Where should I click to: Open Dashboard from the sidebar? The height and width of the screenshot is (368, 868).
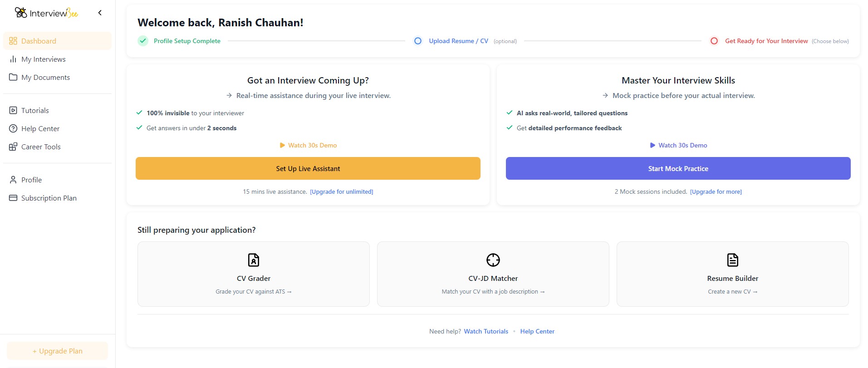(57, 41)
